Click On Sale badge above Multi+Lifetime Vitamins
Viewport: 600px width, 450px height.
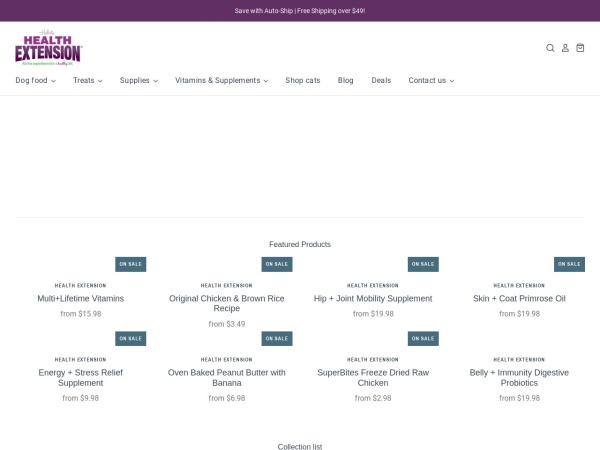pos(130,264)
